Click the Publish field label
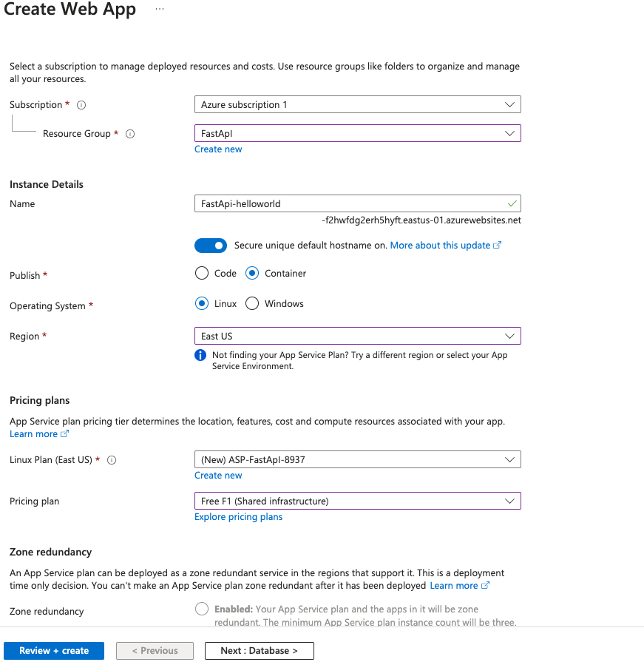The height and width of the screenshot is (662, 644). tap(25, 276)
